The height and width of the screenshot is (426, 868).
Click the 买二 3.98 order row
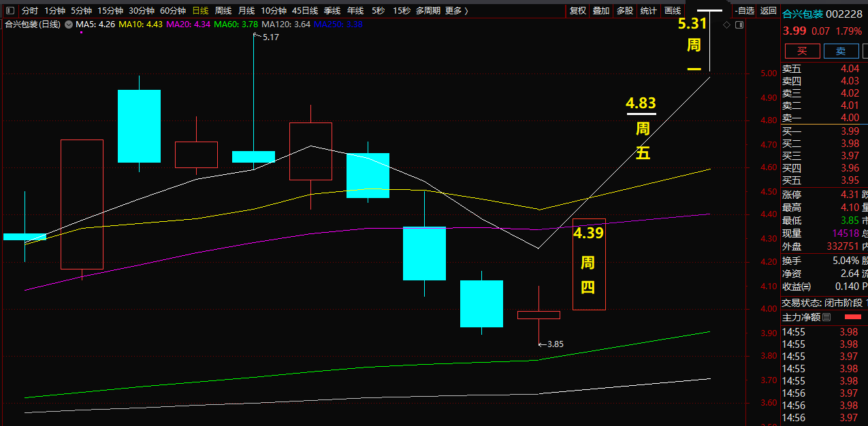[x=824, y=144]
